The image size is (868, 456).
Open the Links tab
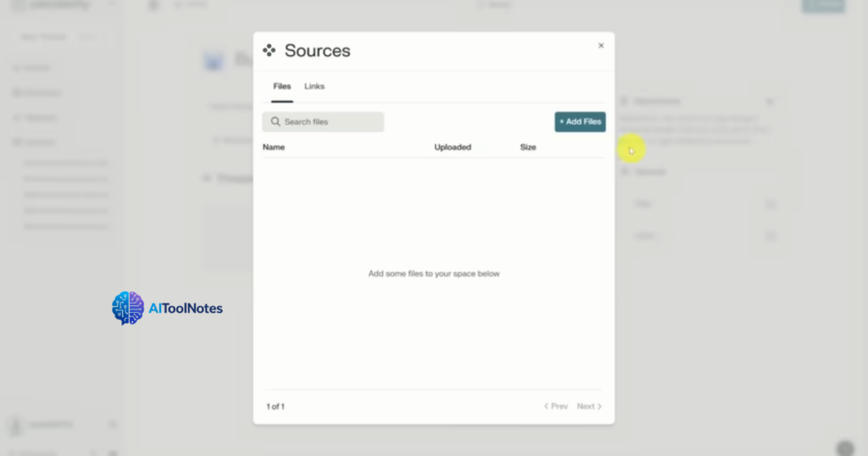(x=314, y=86)
